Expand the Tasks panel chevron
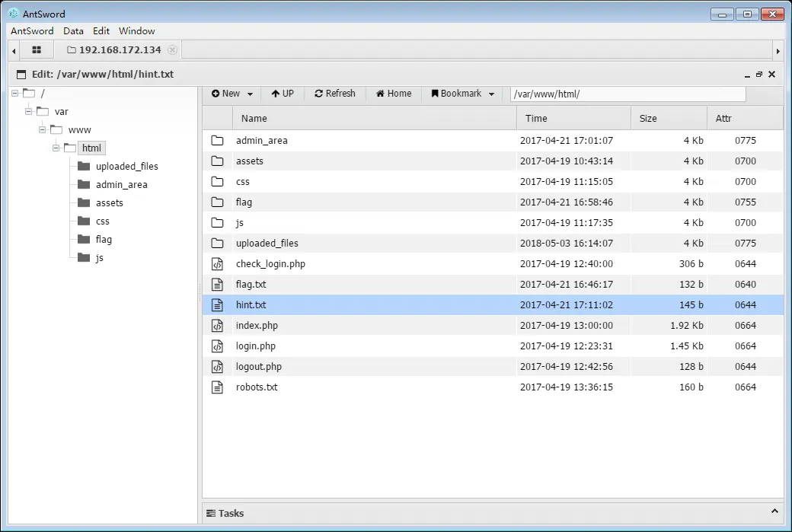 (775, 512)
